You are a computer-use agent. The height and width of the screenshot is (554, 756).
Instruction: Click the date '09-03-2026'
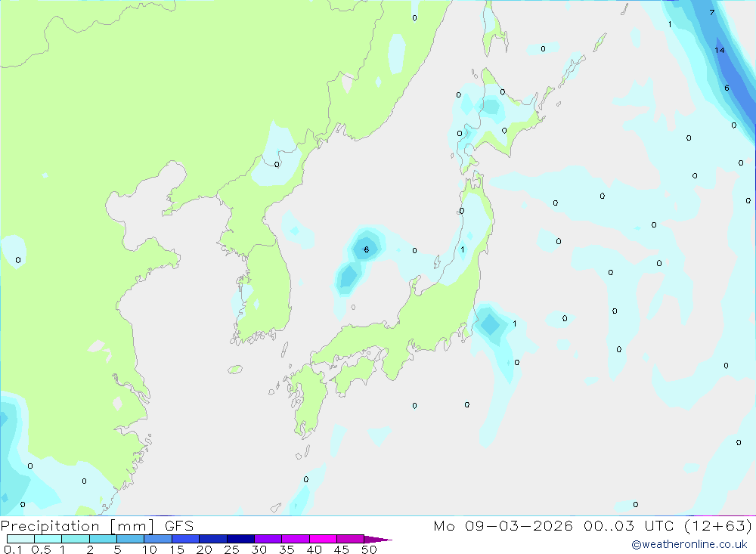click(x=519, y=525)
